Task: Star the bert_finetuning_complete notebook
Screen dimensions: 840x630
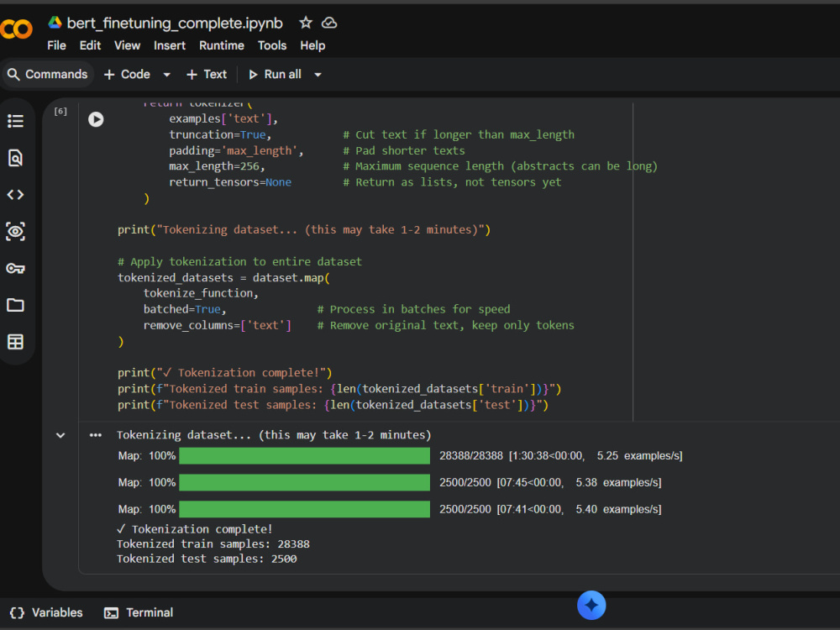Action: coord(306,23)
